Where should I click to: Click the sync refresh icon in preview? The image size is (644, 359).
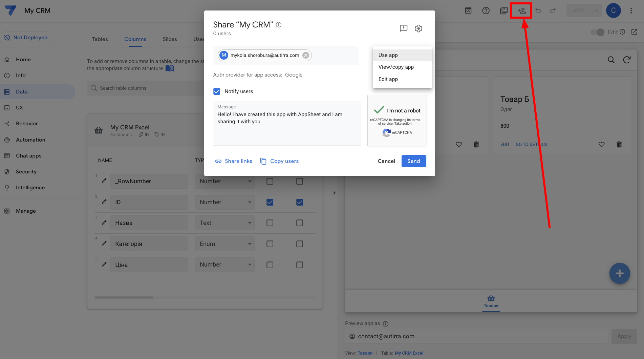tap(627, 60)
